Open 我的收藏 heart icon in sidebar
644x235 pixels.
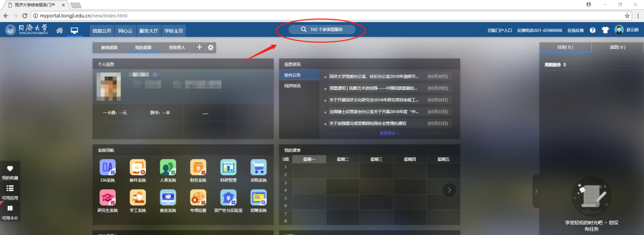click(x=10, y=169)
